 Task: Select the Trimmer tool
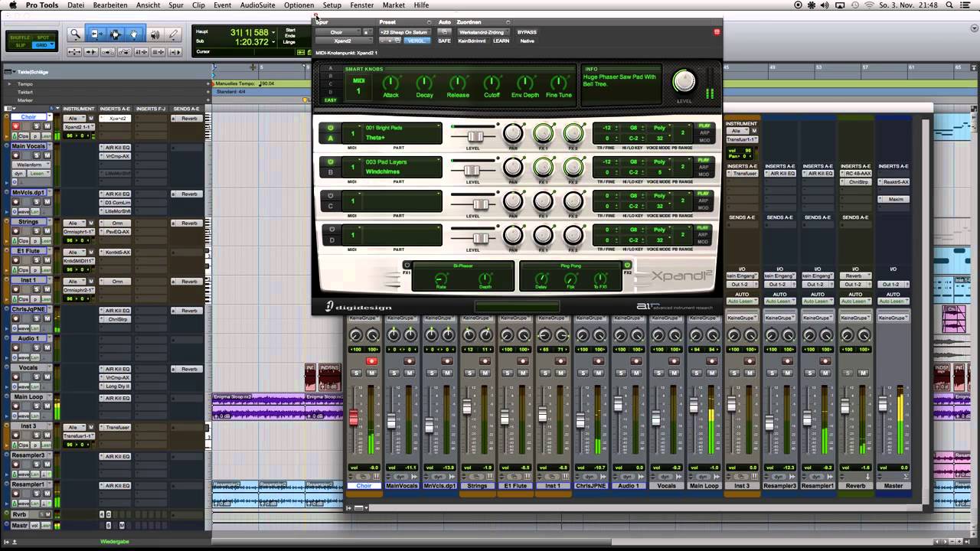[x=96, y=34]
